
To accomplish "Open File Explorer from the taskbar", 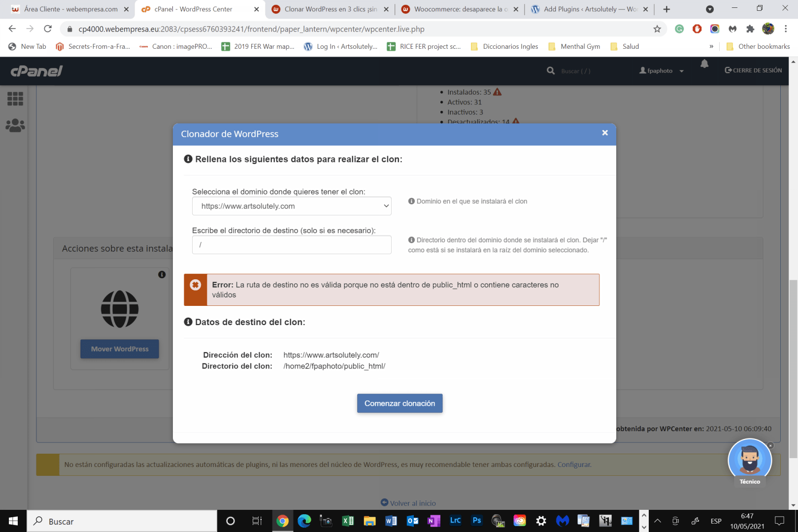I will pyautogui.click(x=369, y=521).
